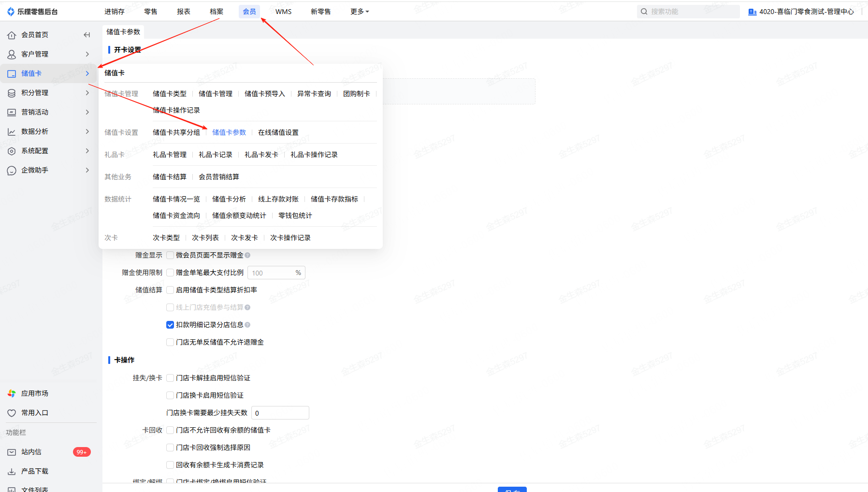Click the search magnifier icon in top bar
The image size is (868, 492).
tap(644, 12)
